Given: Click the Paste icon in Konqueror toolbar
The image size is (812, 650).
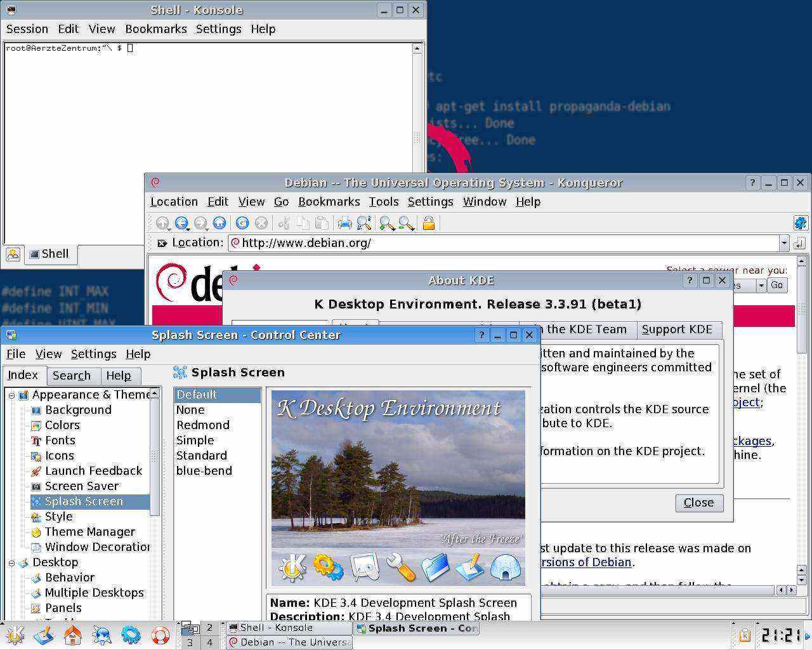Looking at the screenshot, I should click(322, 223).
